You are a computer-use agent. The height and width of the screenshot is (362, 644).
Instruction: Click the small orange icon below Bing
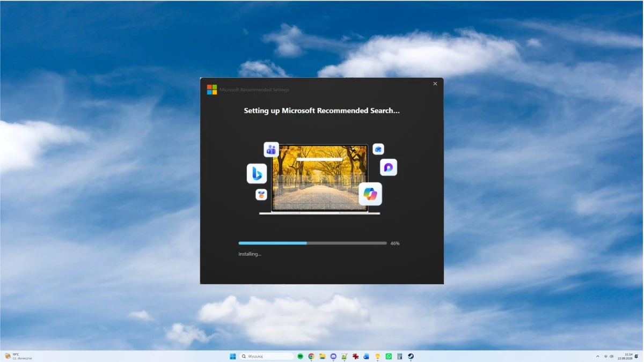click(261, 195)
